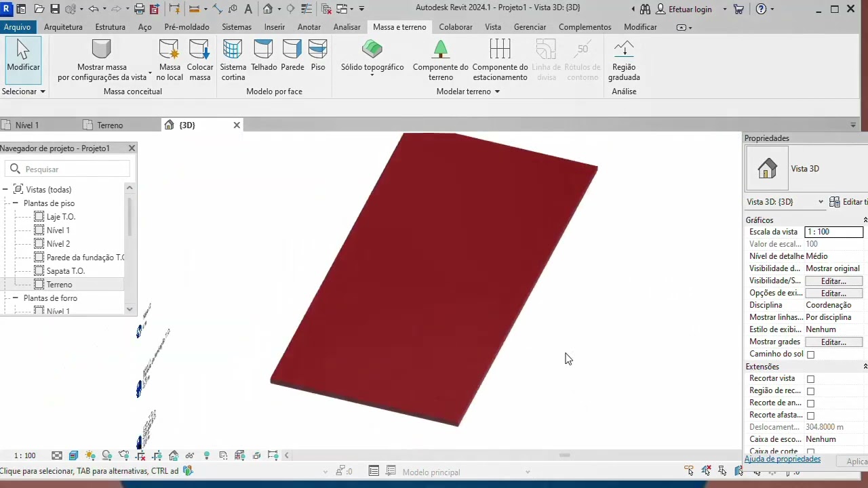Click the 1 : 100 view scale in view bar
The image size is (868, 488).
(x=25, y=455)
